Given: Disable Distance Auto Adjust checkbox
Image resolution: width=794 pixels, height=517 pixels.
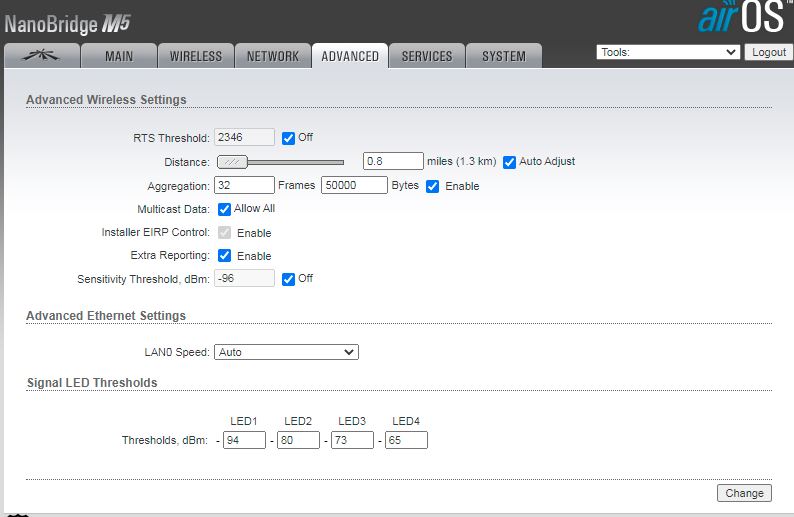Looking at the screenshot, I should point(509,161).
